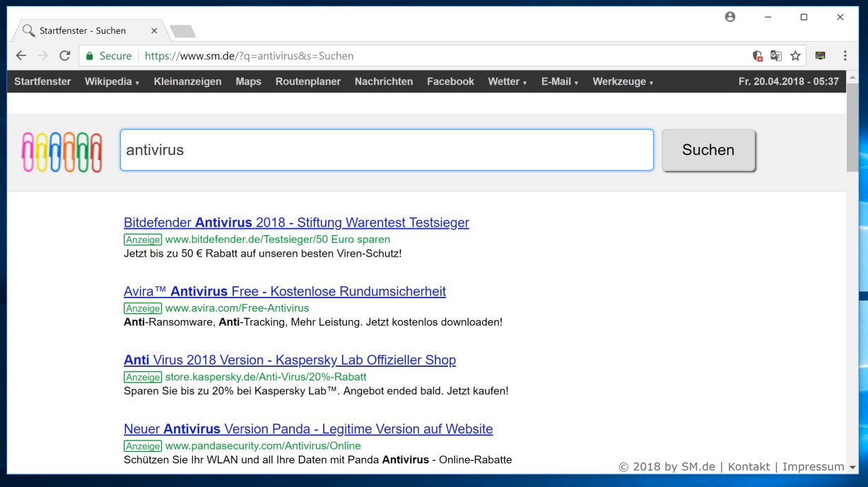The image size is (868, 487).
Task: Click the scrollbar down arrow
Action: pos(852,467)
